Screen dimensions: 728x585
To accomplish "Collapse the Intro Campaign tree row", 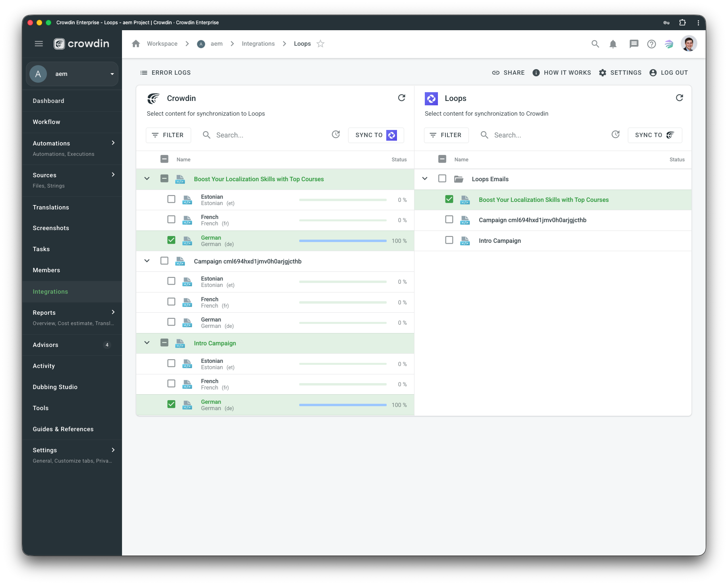I will point(147,343).
